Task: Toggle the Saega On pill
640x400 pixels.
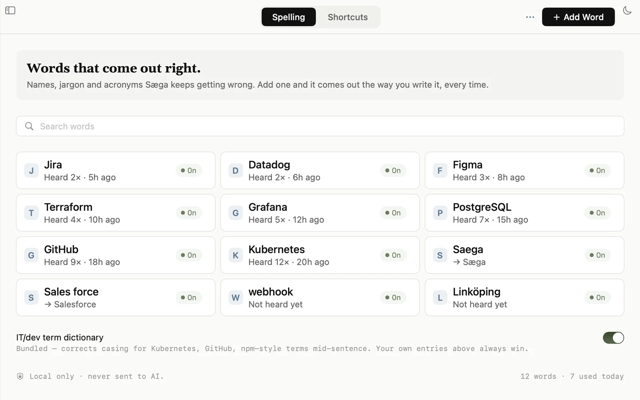Action: pyautogui.click(x=597, y=256)
